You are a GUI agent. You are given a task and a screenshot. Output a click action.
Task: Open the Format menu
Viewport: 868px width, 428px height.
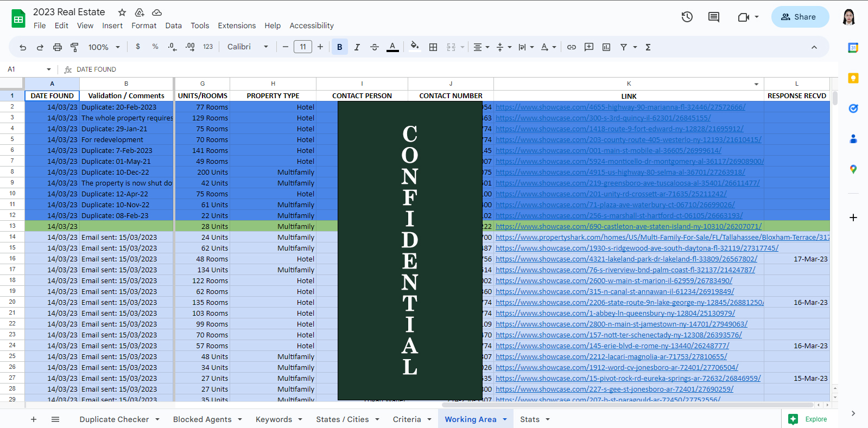[144, 25]
